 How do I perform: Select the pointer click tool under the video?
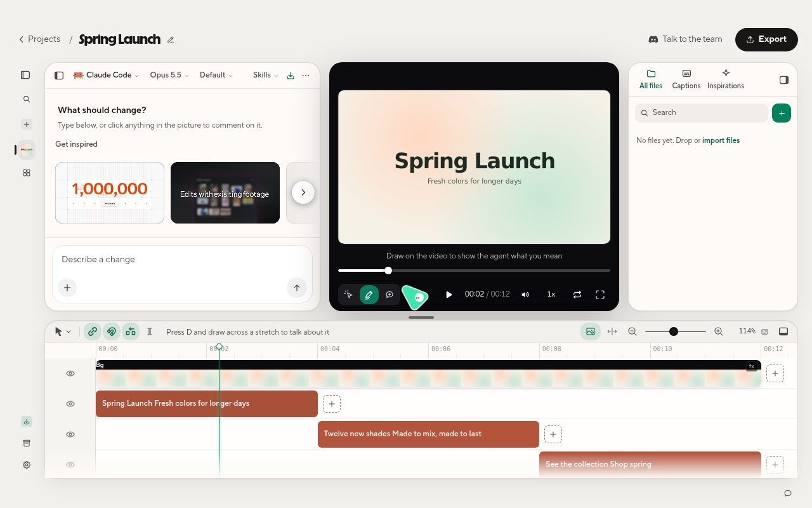coord(348,295)
